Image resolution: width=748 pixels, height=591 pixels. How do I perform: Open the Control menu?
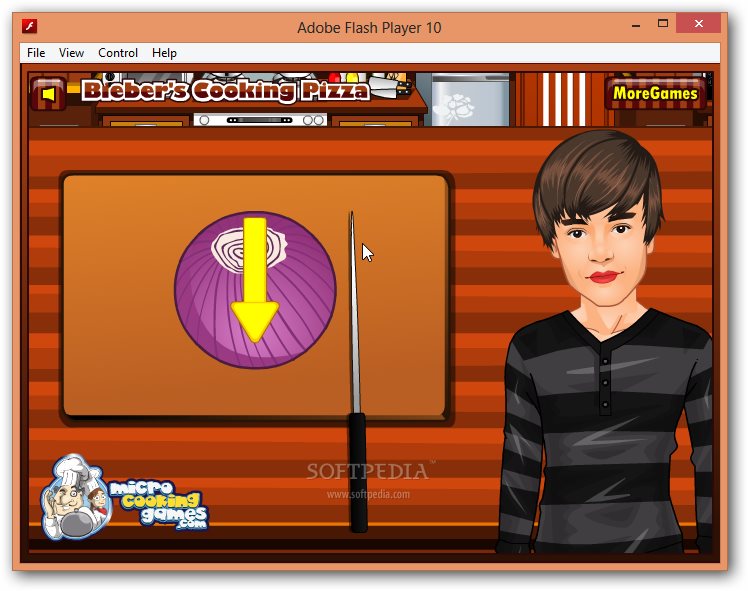(118, 52)
